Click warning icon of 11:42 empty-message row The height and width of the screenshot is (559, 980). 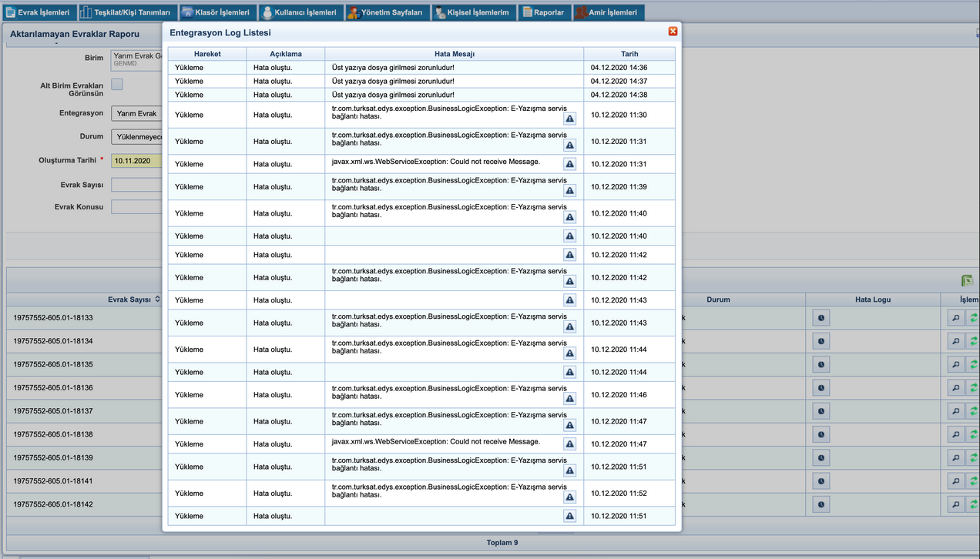click(570, 255)
